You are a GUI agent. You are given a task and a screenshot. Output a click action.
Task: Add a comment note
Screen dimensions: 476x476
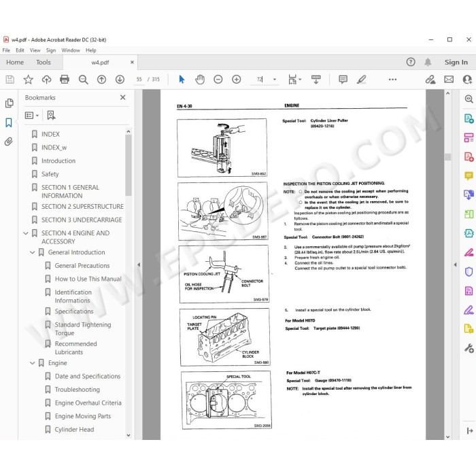pyautogui.click(x=343, y=80)
